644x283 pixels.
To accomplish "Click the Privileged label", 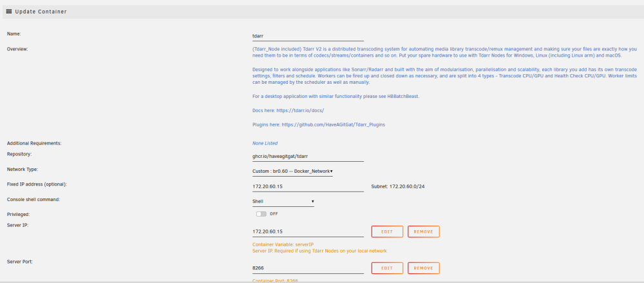I will (x=19, y=214).
